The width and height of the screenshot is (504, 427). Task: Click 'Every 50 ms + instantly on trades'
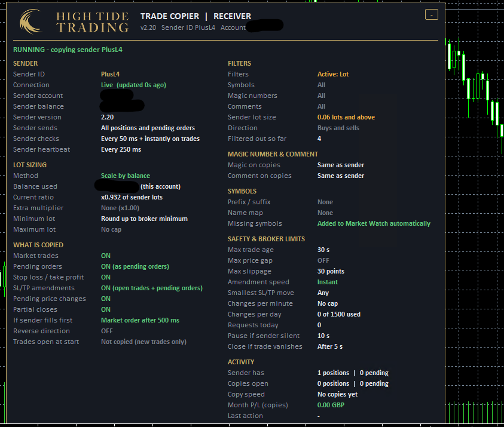150,139
